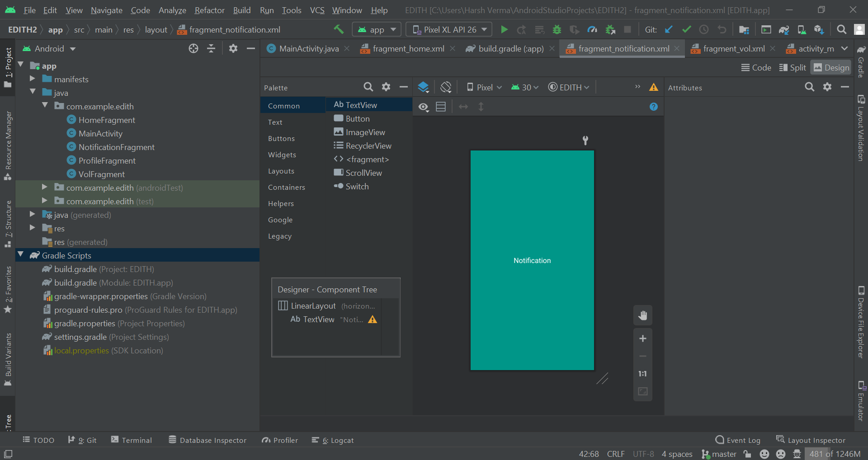Click the Make Project hammer icon
The width and height of the screenshot is (868, 460).
339,29
